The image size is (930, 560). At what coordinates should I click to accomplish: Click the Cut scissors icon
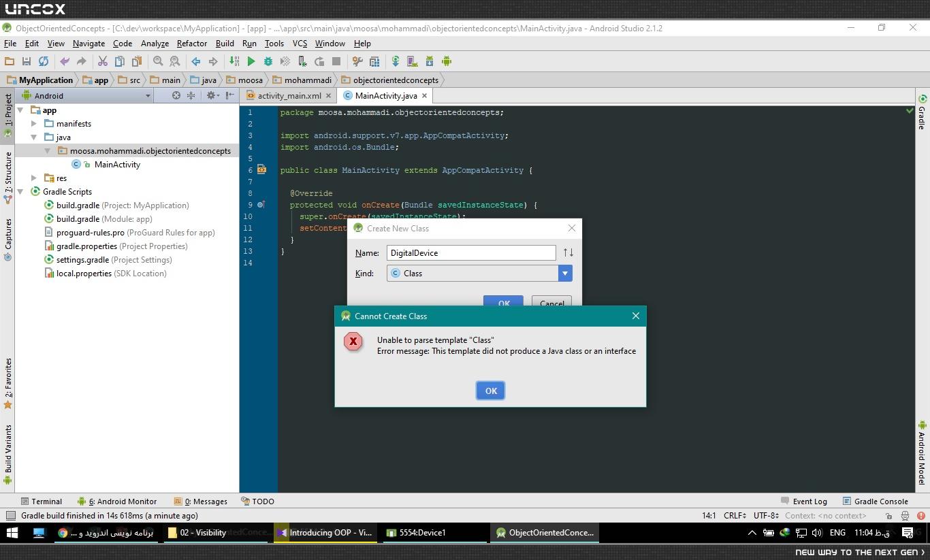[x=103, y=61]
